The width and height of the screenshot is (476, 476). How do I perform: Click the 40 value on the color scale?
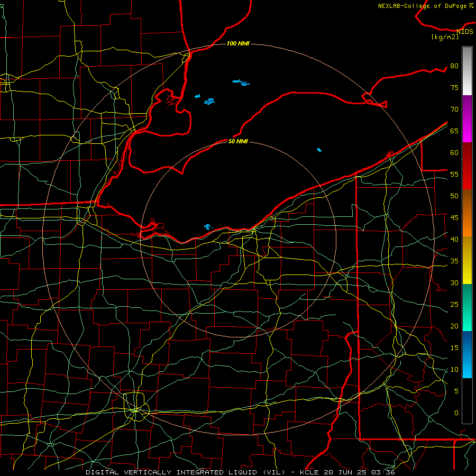click(x=454, y=240)
